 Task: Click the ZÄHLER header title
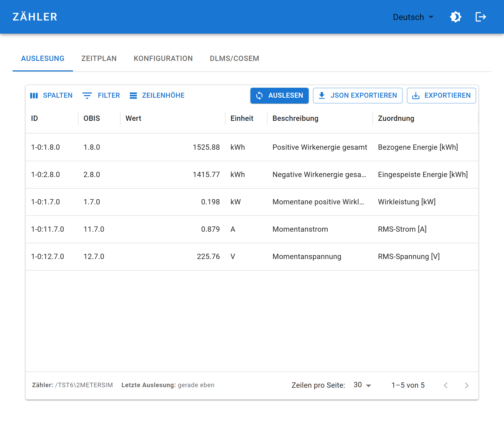[35, 17]
